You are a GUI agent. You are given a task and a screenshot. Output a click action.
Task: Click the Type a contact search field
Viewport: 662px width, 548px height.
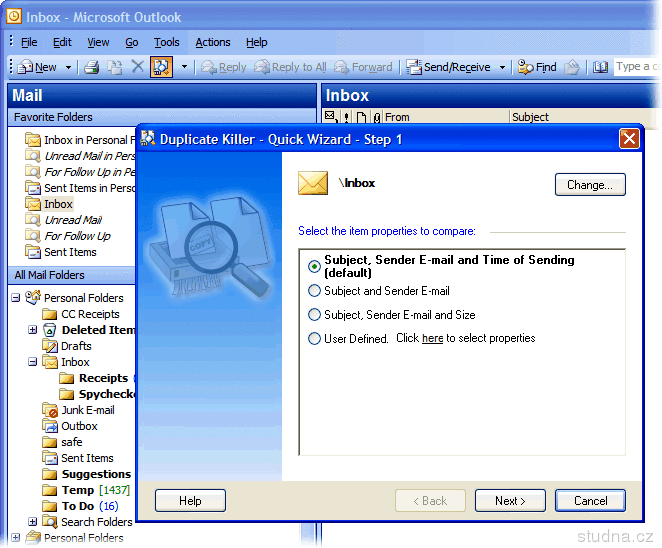[637, 67]
